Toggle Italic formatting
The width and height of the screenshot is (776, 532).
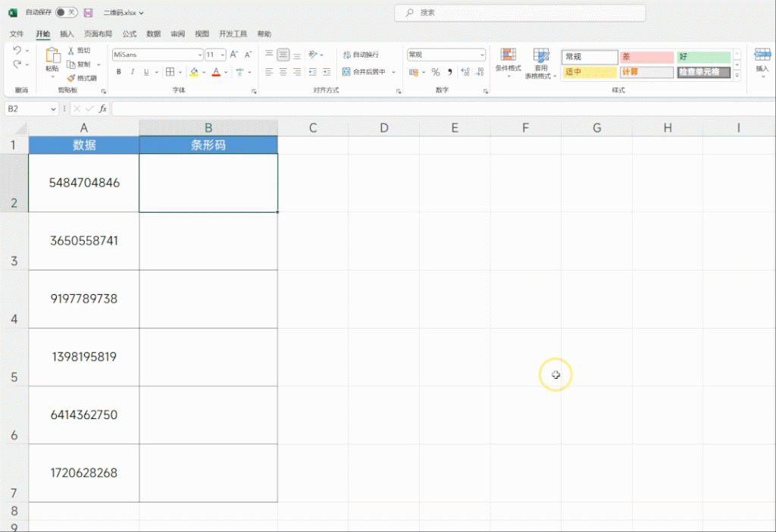[132, 72]
